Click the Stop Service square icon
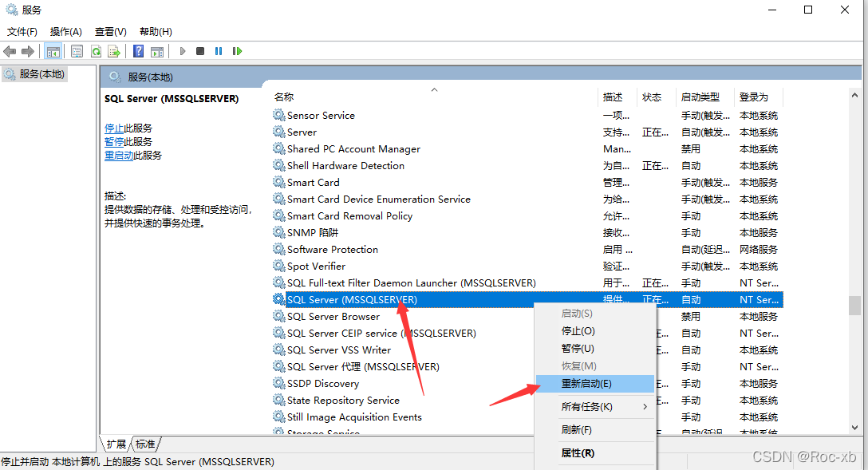Viewport: 868px width, 470px height. click(x=200, y=52)
